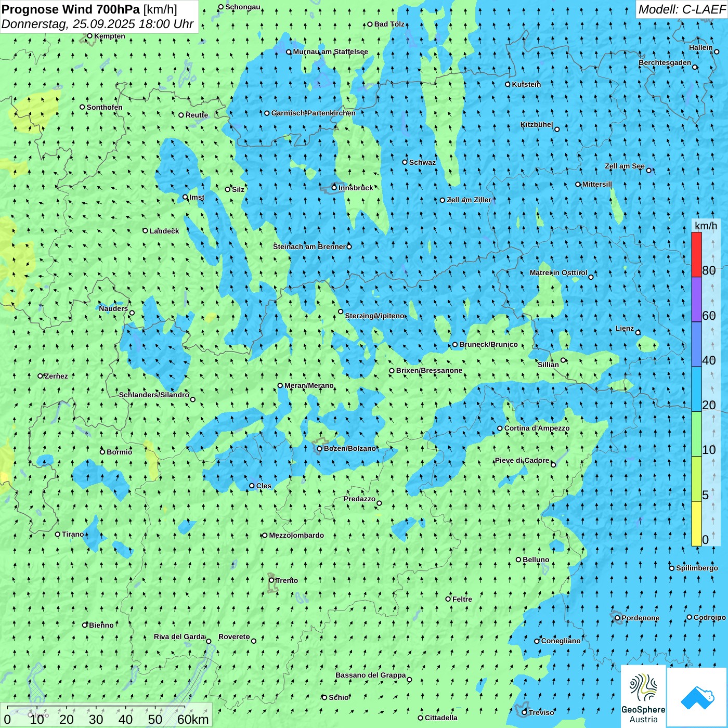Click the Pieve di Cadore label
The width and height of the screenshot is (728, 728).
pyautogui.click(x=522, y=460)
